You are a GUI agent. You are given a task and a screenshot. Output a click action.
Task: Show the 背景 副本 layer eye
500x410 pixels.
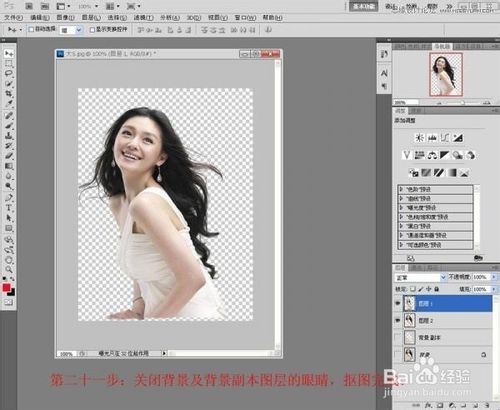[397, 337]
